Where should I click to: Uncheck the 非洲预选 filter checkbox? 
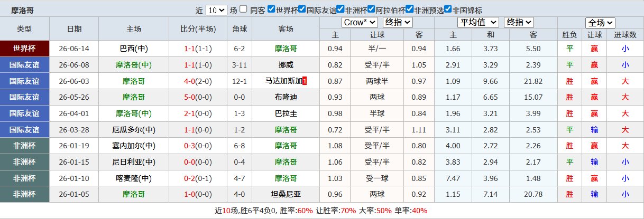pyautogui.click(x=410, y=9)
